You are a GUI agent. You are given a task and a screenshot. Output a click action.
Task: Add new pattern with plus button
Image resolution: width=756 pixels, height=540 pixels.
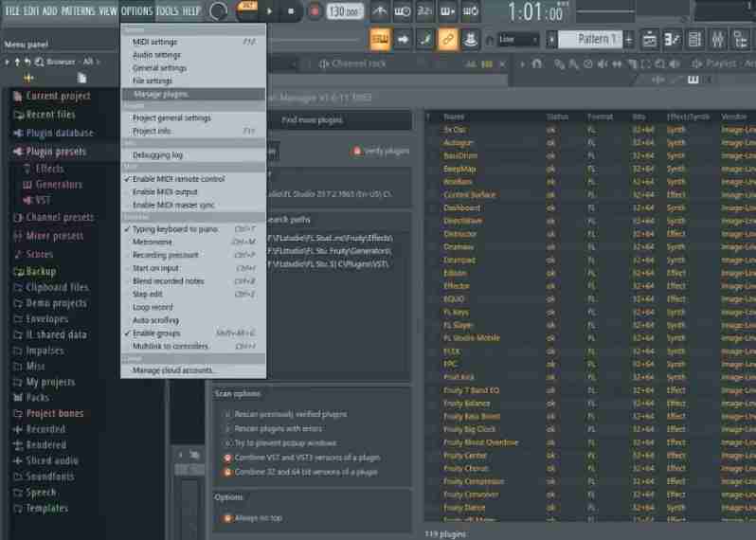point(629,40)
